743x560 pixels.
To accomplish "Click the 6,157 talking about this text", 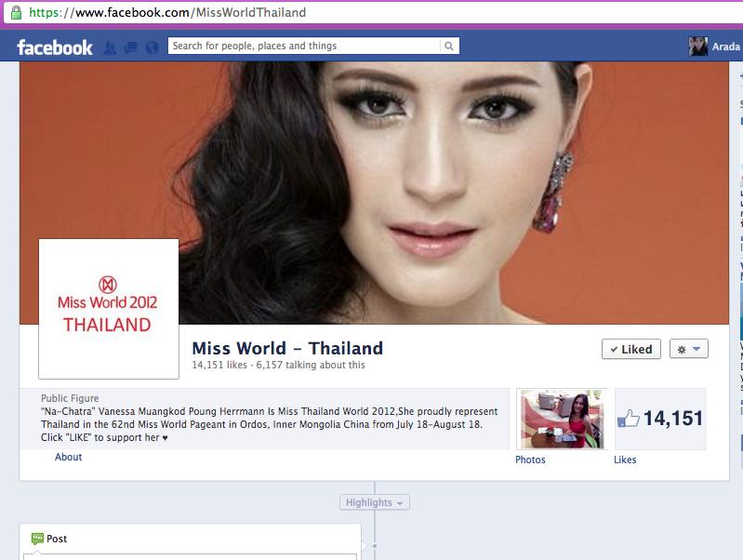I will 311,365.
